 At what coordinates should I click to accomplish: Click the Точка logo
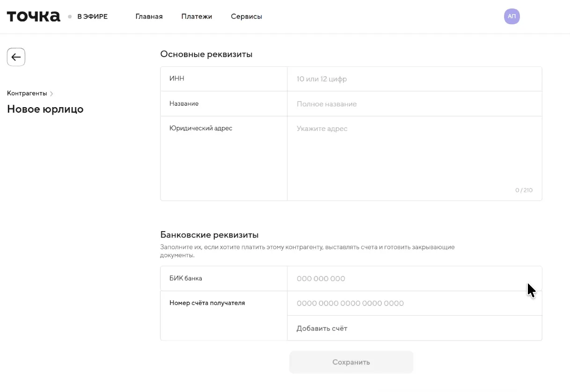33,16
